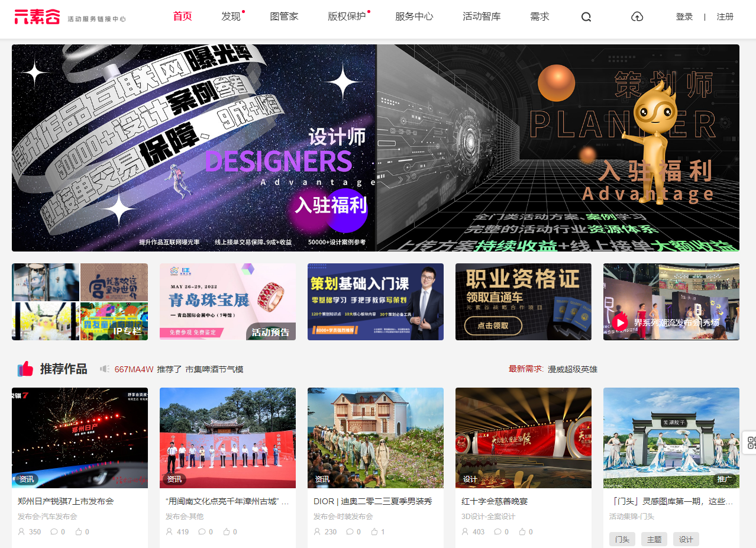Open the IP专栏 promo tile
Screen dimensions: 756x548
tap(80, 302)
